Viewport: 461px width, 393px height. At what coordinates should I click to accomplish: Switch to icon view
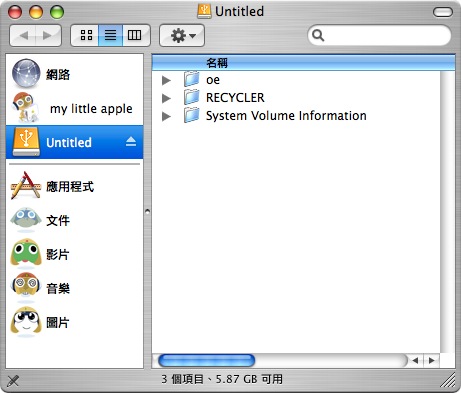click(86, 35)
